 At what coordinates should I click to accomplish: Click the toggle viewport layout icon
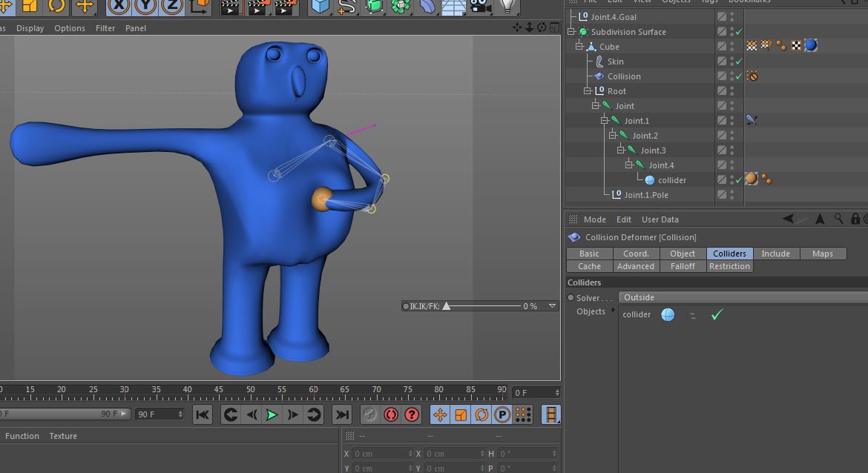pos(554,27)
